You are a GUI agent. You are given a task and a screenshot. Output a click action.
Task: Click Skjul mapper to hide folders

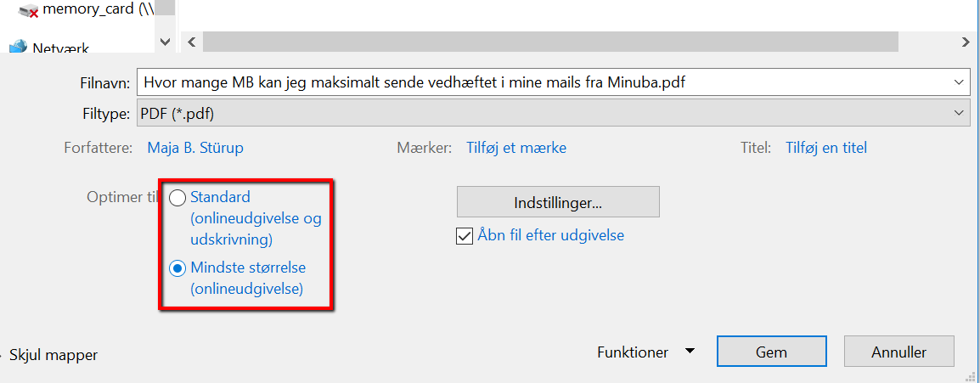[x=54, y=356]
